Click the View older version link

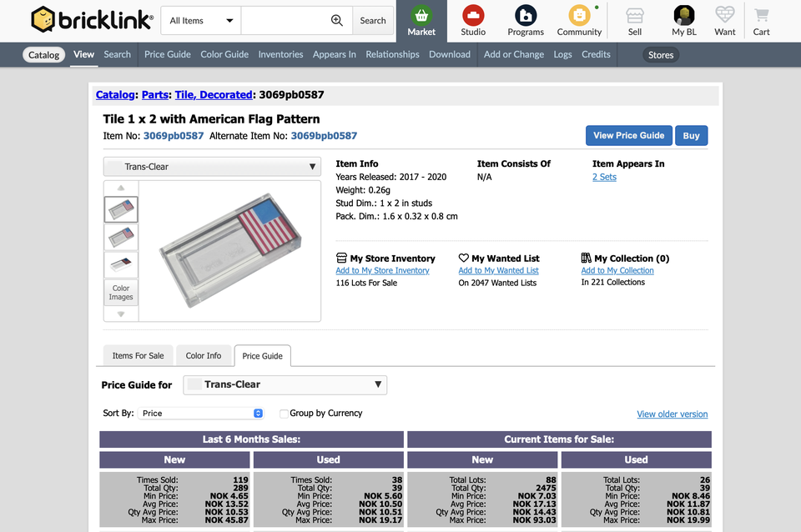672,414
